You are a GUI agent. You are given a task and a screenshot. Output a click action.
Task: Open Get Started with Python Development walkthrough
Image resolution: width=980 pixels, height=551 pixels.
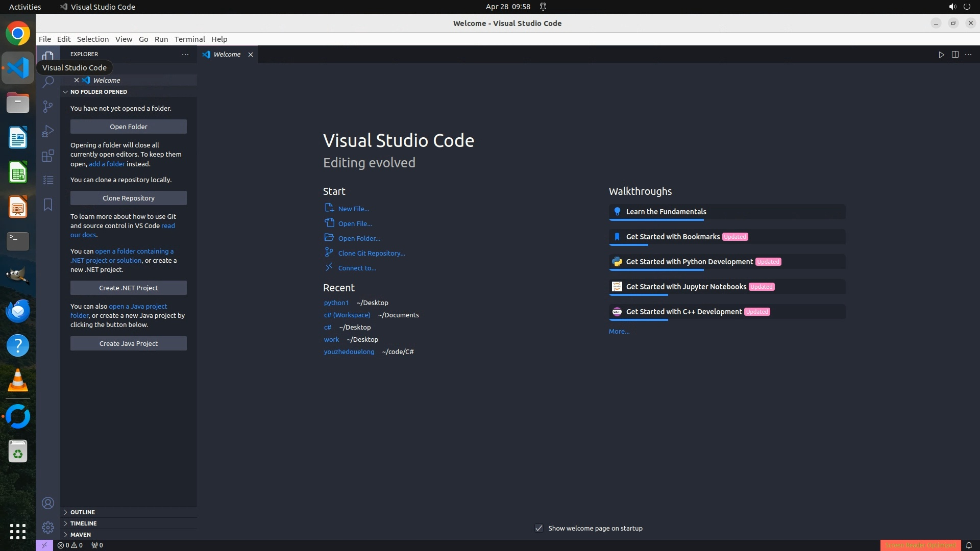(689, 262)
